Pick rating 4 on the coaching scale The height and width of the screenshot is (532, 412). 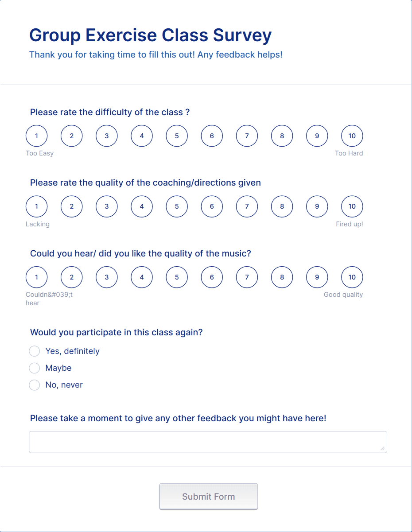point(142,206)
